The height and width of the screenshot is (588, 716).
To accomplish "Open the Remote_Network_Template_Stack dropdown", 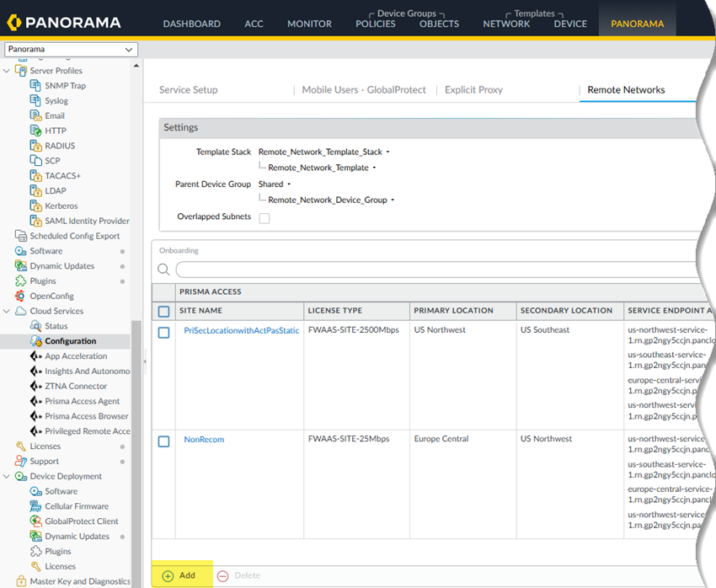I will 323,152.
